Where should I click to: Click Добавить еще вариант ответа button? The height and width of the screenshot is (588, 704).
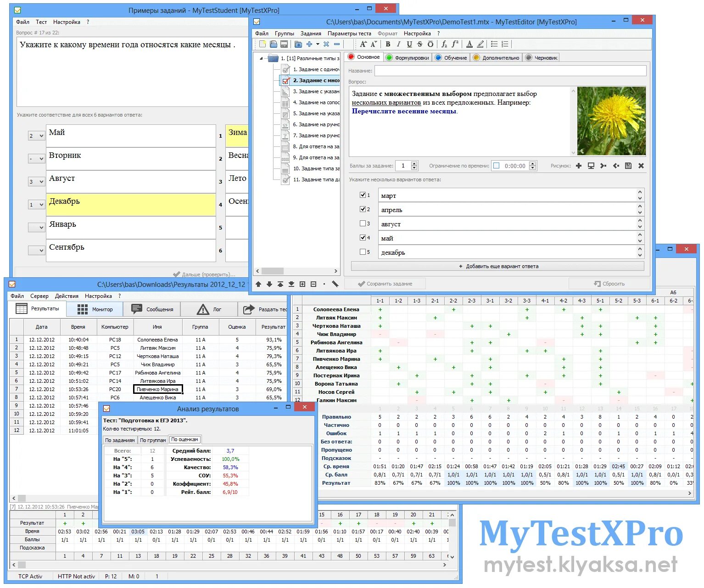[497, 266]
